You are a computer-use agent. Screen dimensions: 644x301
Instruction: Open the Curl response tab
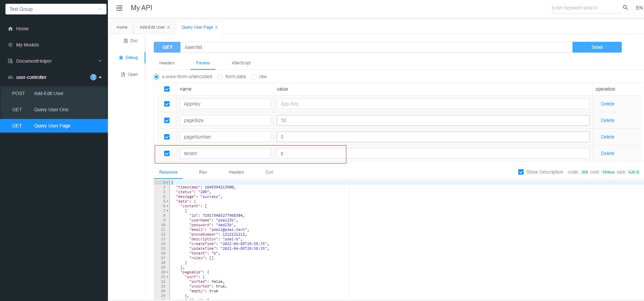point(269,172)
